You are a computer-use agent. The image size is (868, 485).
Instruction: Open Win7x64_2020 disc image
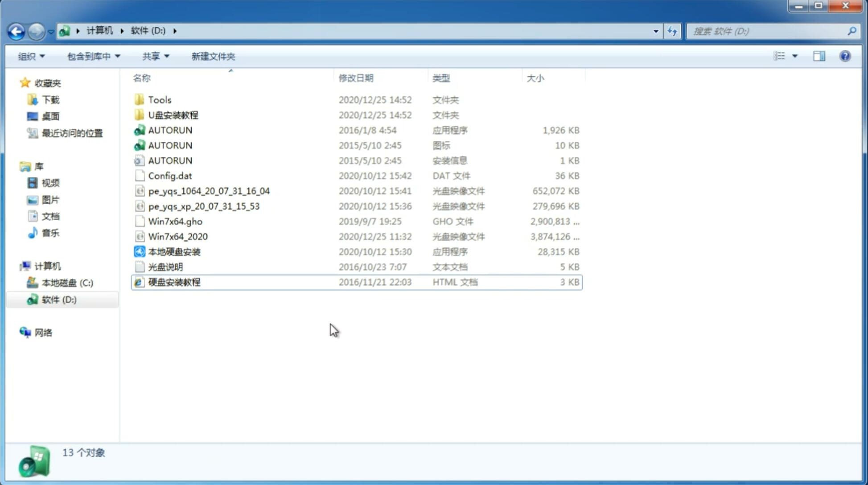(177, 236)
